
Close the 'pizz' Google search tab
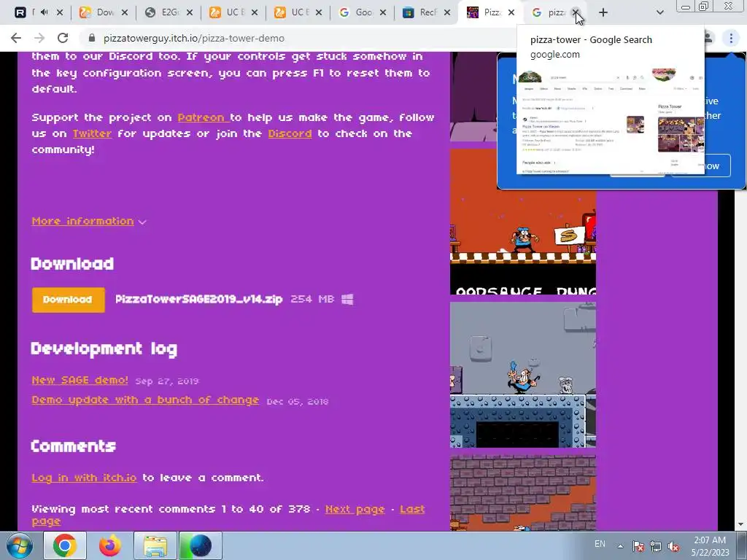576,12
